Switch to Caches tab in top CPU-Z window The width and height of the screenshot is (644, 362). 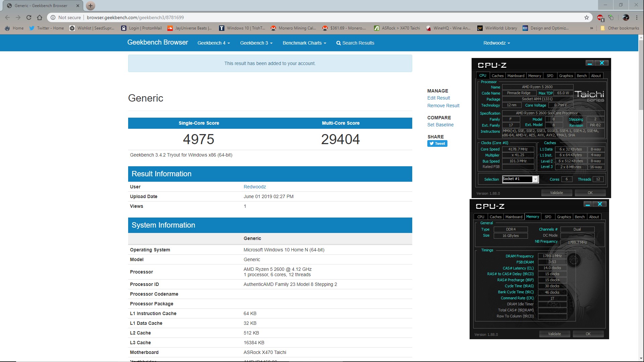click(x=497, y=76)
